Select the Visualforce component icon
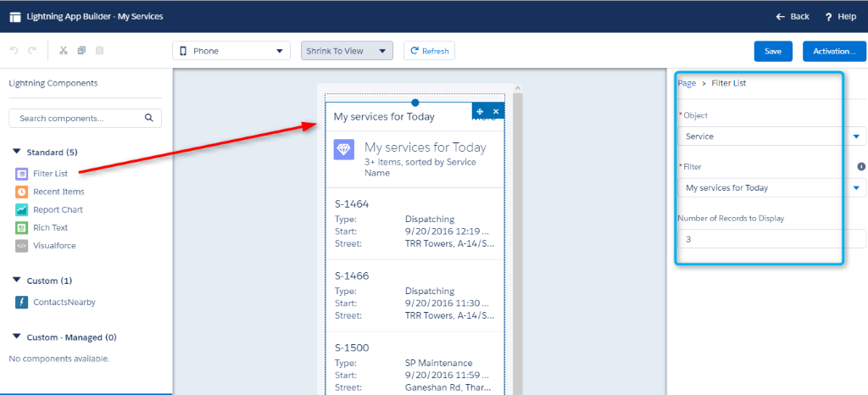This screenshot has height=395, width=868. [x=21, y=246]
